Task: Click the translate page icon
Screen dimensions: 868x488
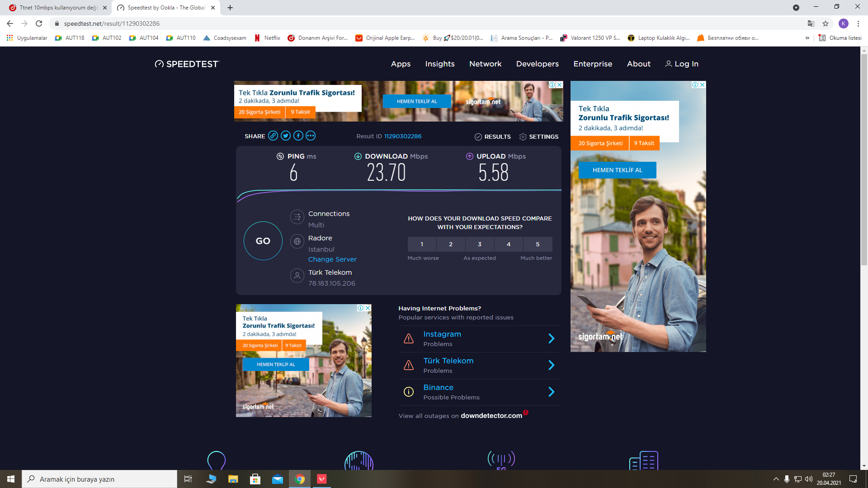Action: tap(811, 23)
